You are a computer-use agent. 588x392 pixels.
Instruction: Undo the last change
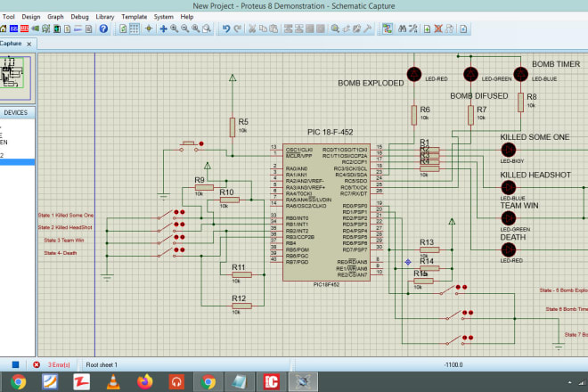point(226,29)
